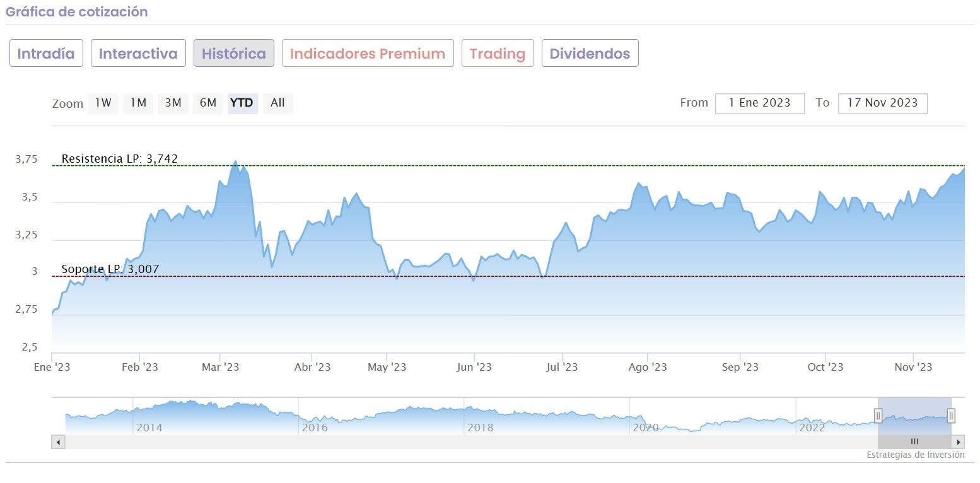Screen dimensions: 980x483
Task: Set zoom to 6M
Action: (x=207, y=103)
